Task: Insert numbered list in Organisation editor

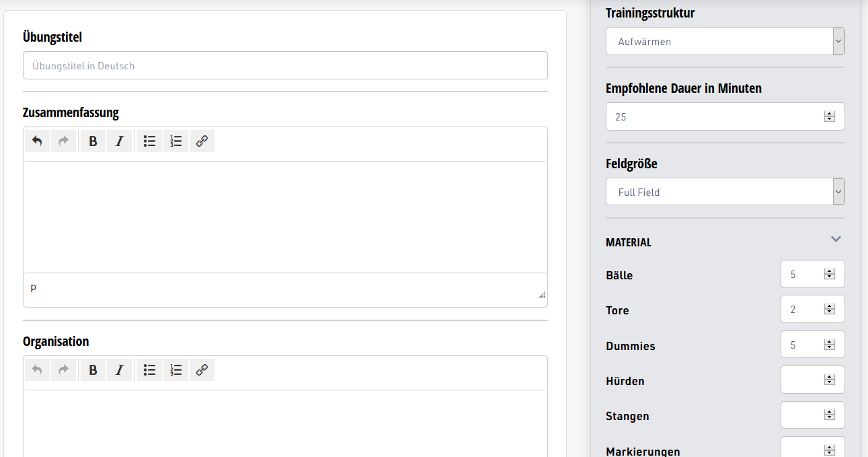Action: pyautogui.click(x=176, y=370)
